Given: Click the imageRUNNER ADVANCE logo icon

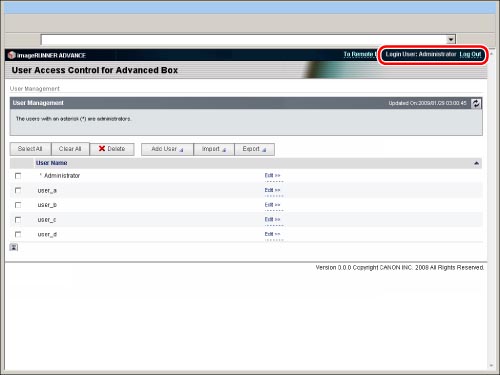Looking at the screenshot, I should click(x=12, y=55).
